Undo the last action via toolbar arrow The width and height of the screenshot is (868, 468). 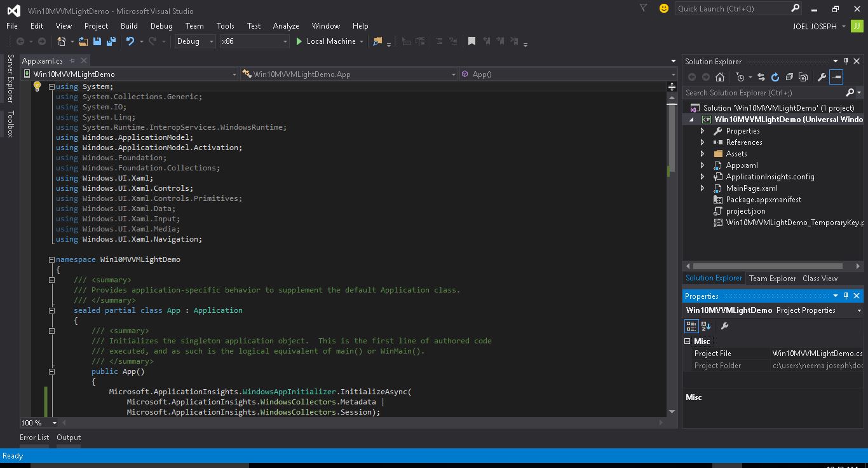130,41
